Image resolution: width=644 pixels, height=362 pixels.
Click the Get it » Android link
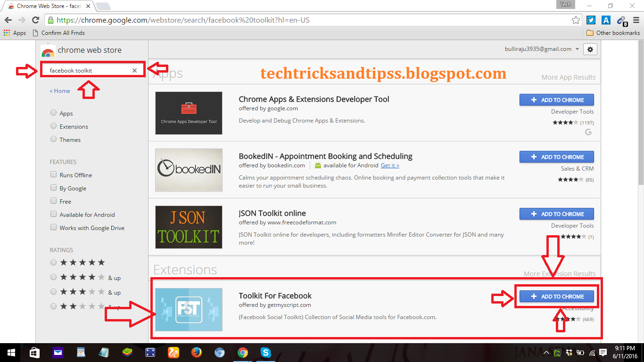[x=390, y=165]
